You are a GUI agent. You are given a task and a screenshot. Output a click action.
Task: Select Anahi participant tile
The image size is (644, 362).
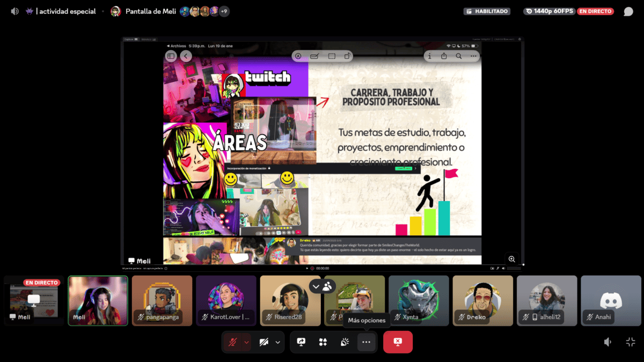click(611, 301)
